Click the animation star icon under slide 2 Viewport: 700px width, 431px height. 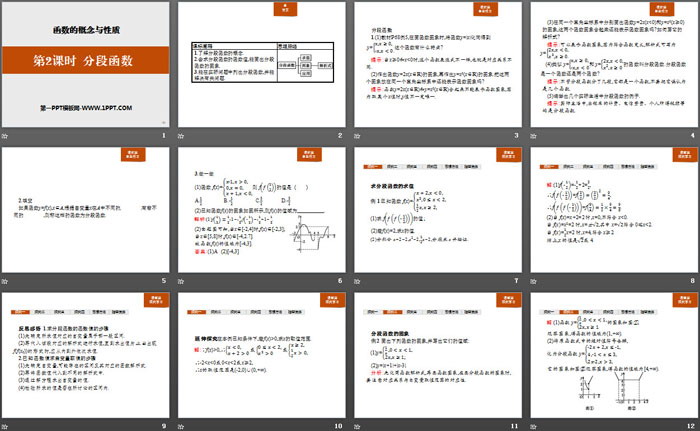[x=181, y=136]
